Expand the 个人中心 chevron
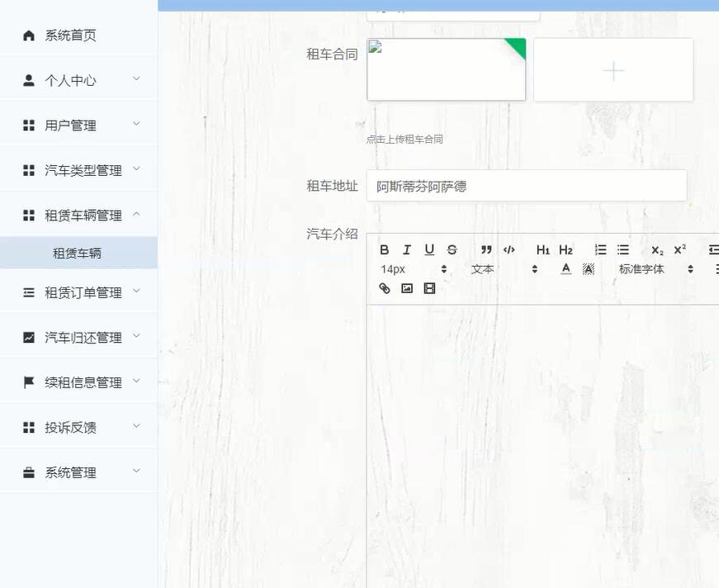Viewport: 719px width, 588px height. (136, 78)
